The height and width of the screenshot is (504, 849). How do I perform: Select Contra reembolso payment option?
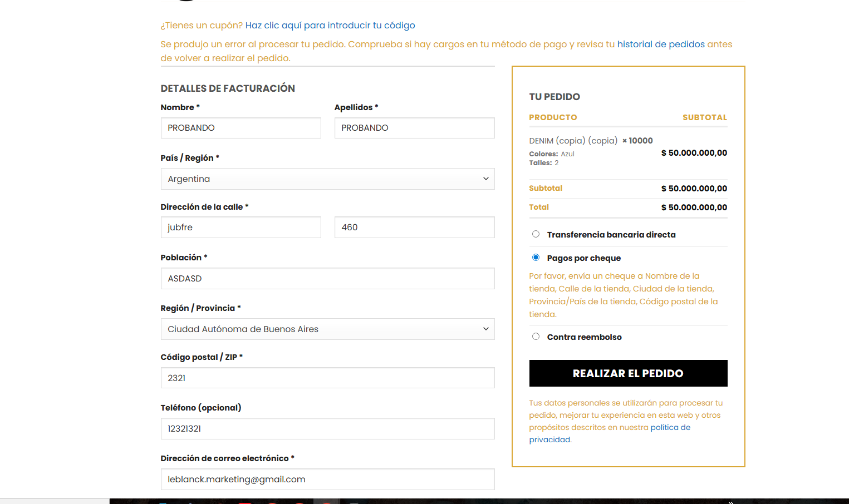(536, 337)
